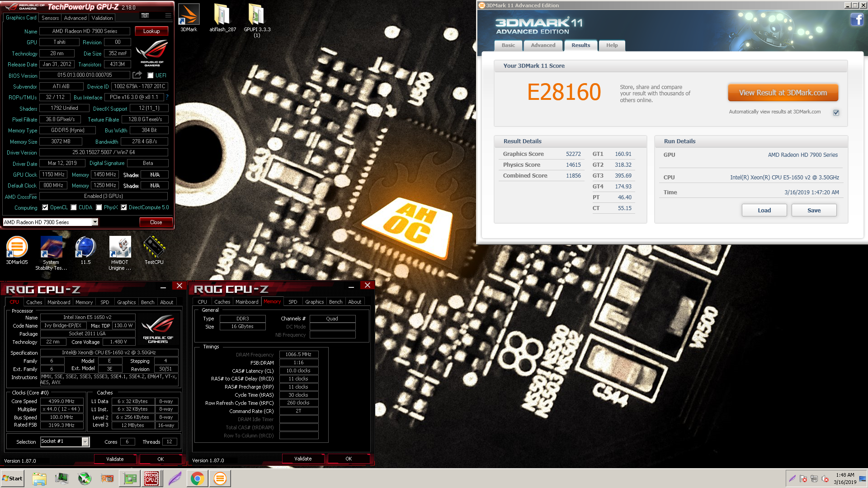Toggle the OpenCL checkbox
Screen dimensions: 868x488
click(45, 207)
